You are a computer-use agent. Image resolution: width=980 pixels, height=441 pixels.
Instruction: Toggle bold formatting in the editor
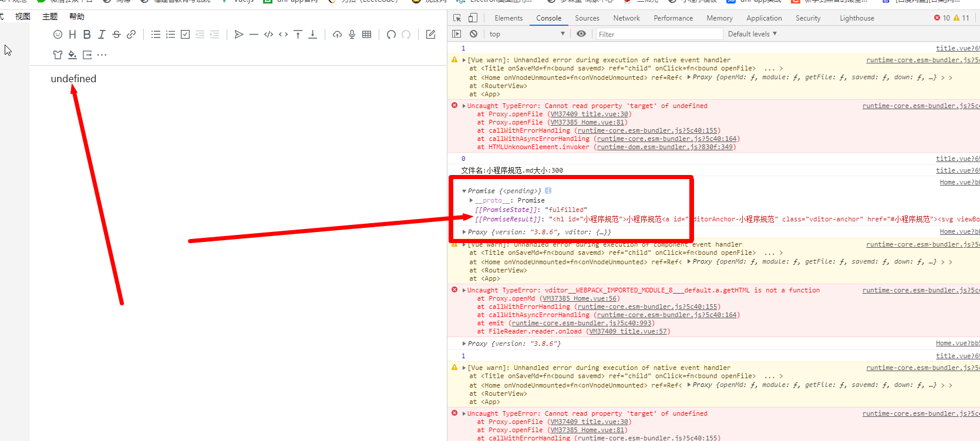(x=87, y=35)
